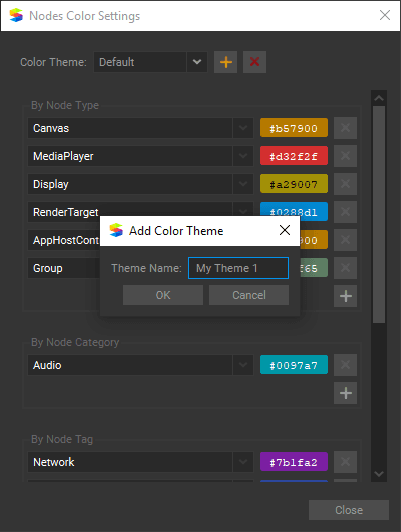Click the By Node Tag heading
This screenshot has width=401, height=532.
tap(62, 439)
